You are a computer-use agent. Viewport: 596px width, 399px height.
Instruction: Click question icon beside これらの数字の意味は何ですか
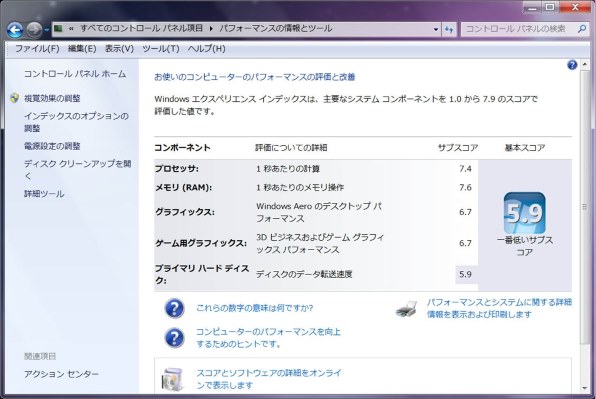[174, 308]
